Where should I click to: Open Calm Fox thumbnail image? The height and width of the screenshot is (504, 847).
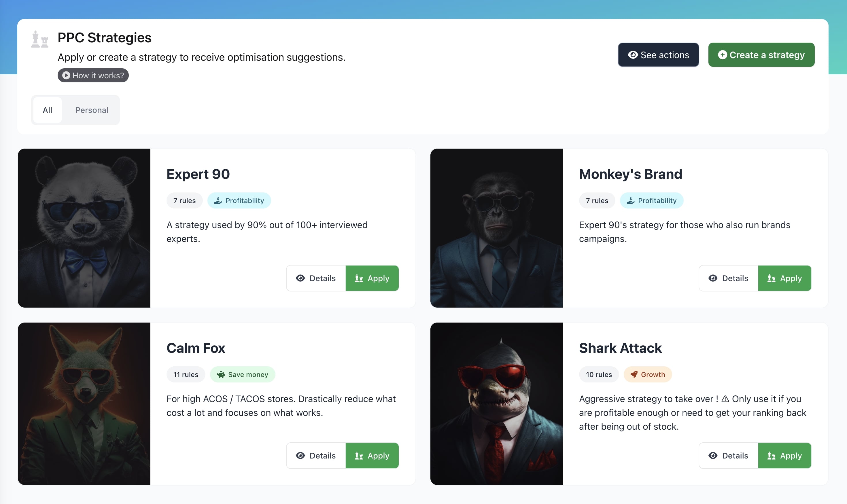click(x=84, y=403)
